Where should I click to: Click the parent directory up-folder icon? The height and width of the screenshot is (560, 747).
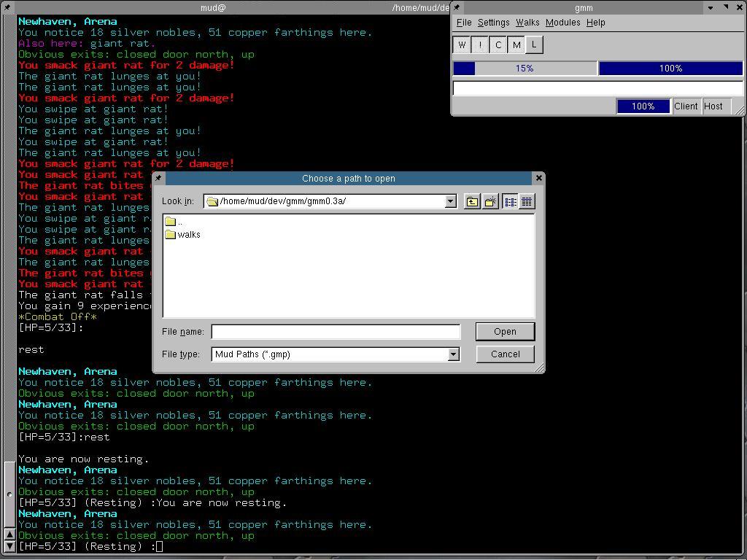coord(472,201)
